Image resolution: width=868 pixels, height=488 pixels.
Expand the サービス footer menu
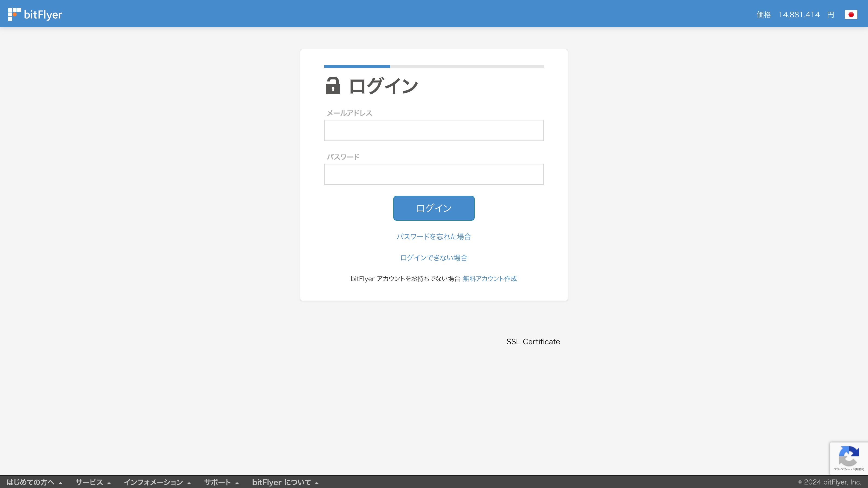coord(93,482)
